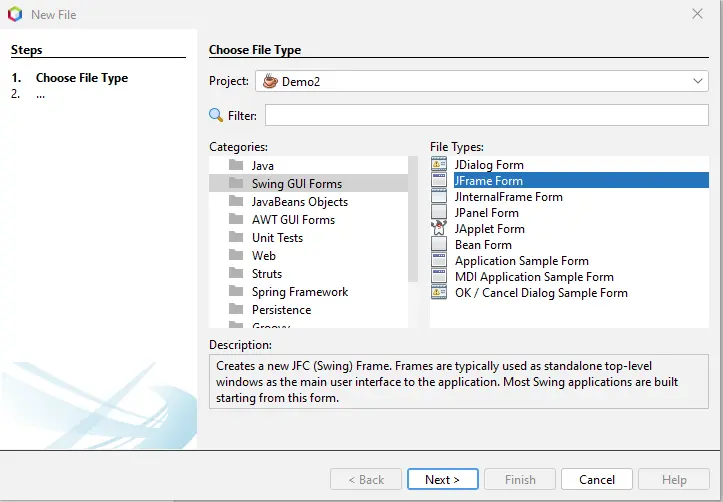Click the Filter magnifying glass icon

(x=216, y=115)
